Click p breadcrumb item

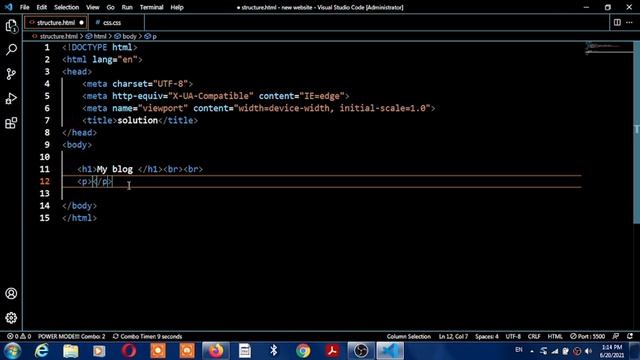154,36
